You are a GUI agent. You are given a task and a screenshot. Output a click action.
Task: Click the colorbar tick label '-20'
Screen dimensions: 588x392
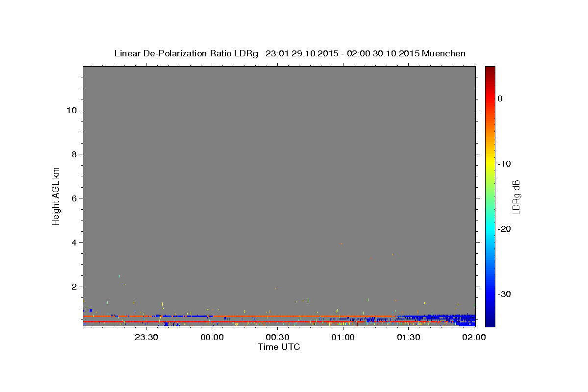tap(504, 229)
